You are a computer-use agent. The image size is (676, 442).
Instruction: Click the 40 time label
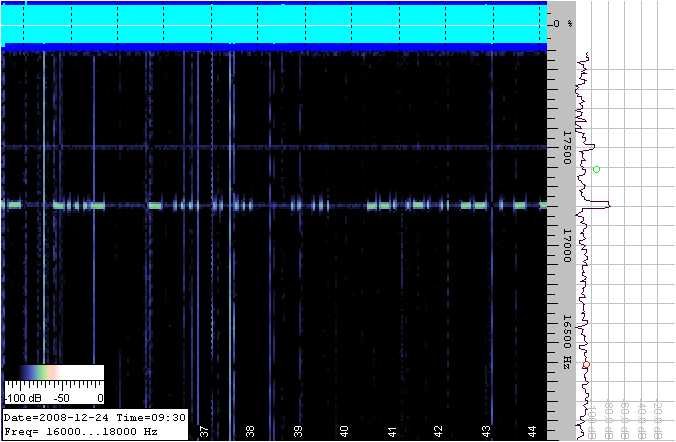[x=344, y=431]
